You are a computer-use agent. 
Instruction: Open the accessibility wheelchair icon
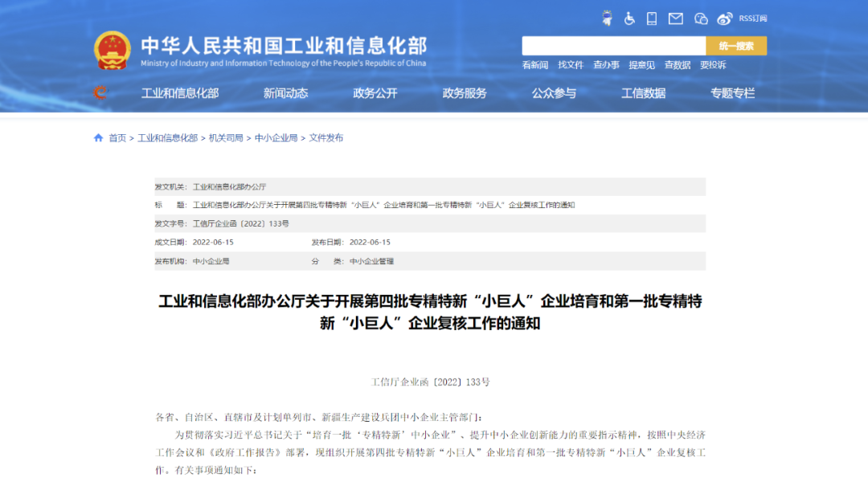[628, 18]
